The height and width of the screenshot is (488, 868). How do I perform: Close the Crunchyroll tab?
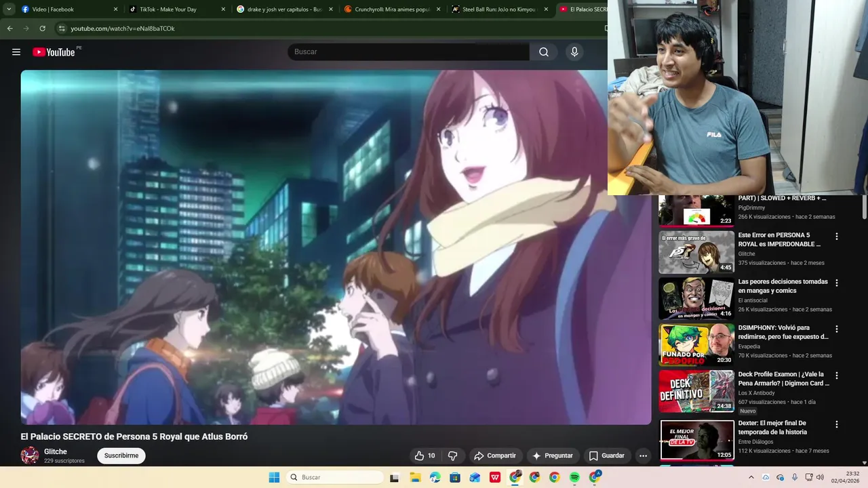[x=438, y=9]
